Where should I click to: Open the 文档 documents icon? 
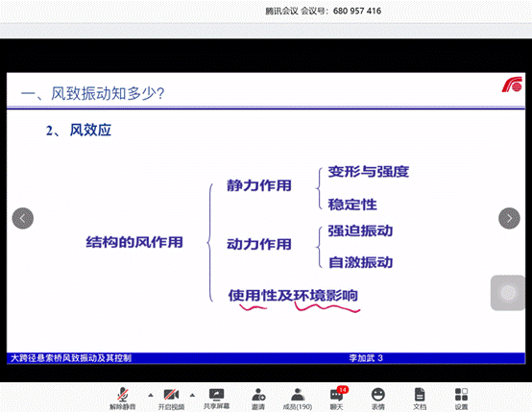[x=420, y=399]
